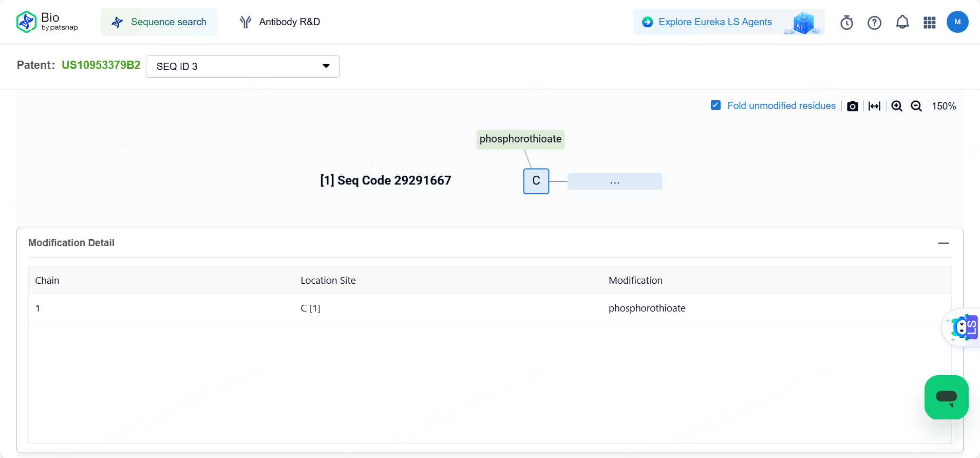Screen dimensions: 980x458
Task: Open the apps grid menu
Action: point(929,23)
